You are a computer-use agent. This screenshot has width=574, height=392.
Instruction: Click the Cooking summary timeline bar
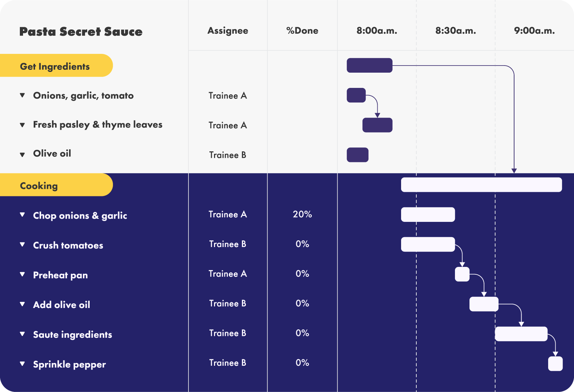(x=481, y=185)
